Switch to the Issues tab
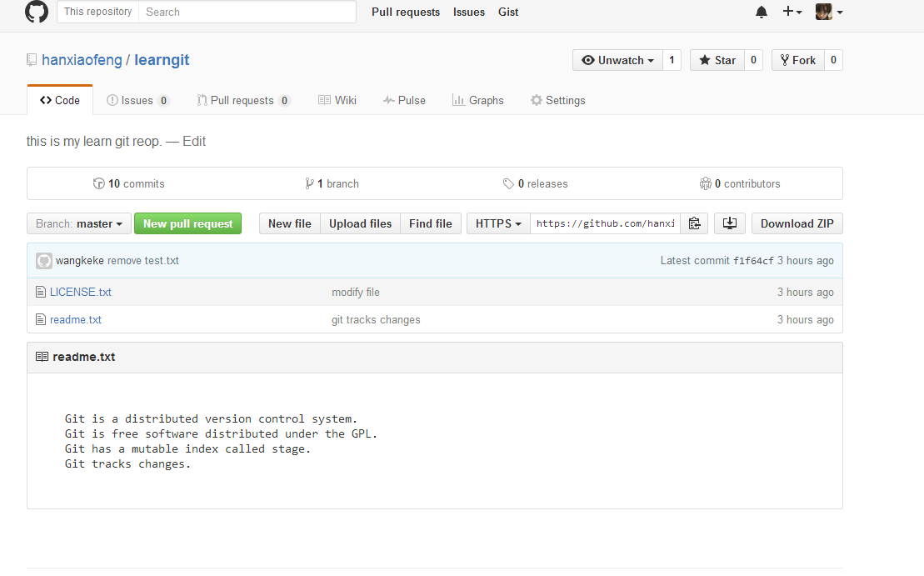 click(138, 100)
